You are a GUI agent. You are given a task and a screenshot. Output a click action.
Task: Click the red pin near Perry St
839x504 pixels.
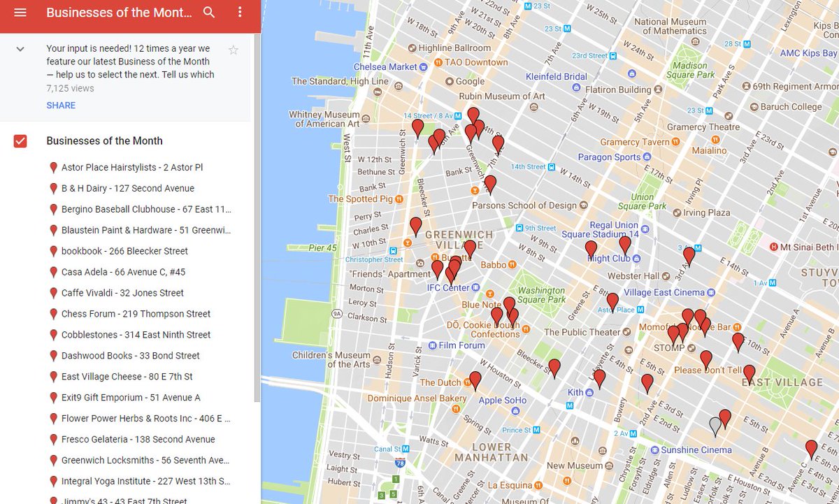click(x=415, y=226)
